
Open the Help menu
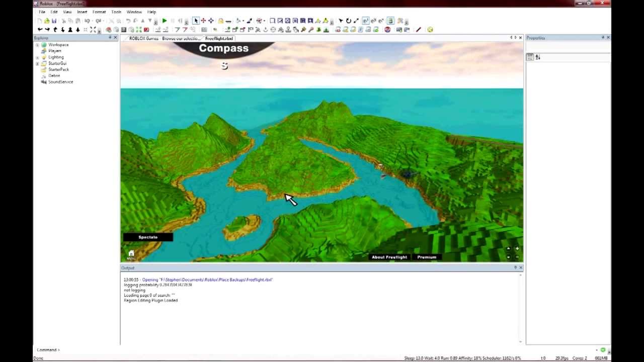[151, 12]
